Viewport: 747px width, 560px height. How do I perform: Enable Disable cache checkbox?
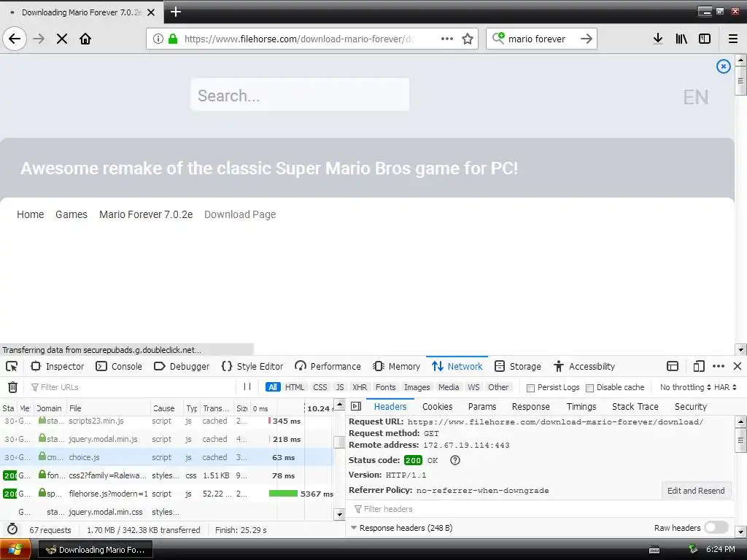tap(589, 388)
